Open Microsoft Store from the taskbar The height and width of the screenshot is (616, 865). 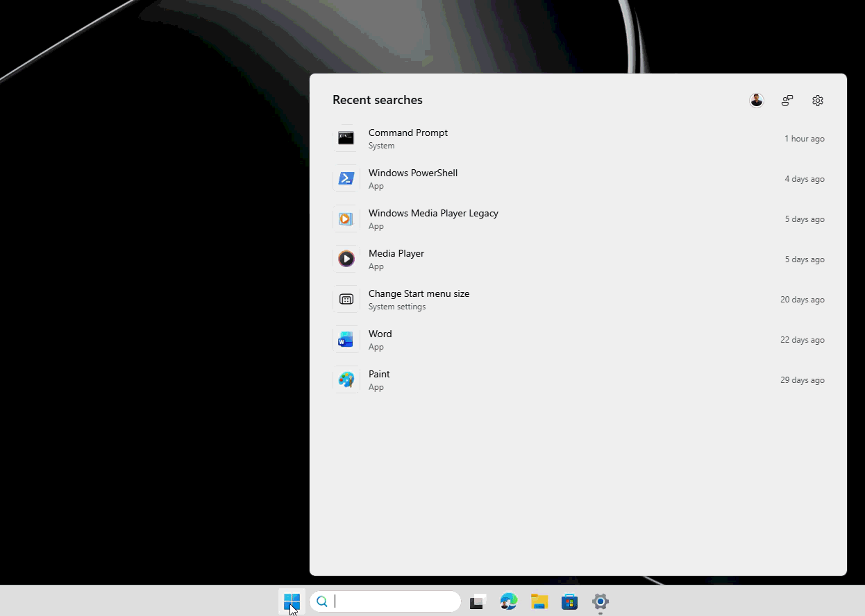point(570,601)
